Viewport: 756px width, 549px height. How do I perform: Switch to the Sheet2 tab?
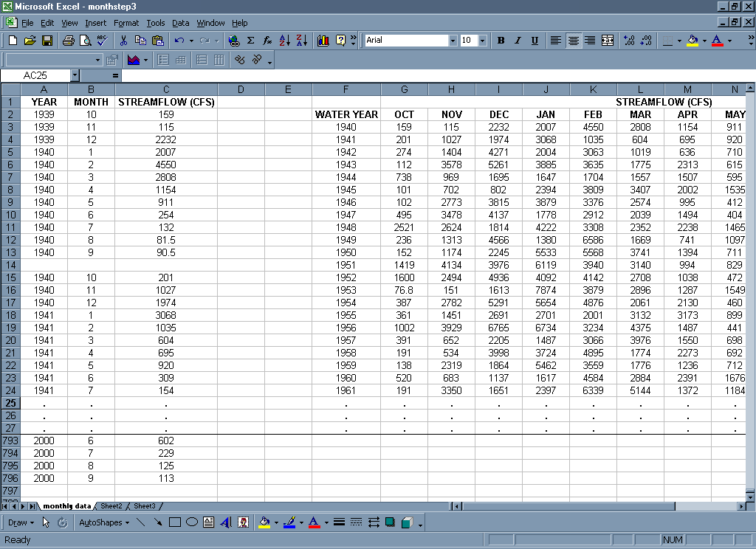tap(111, 506)
